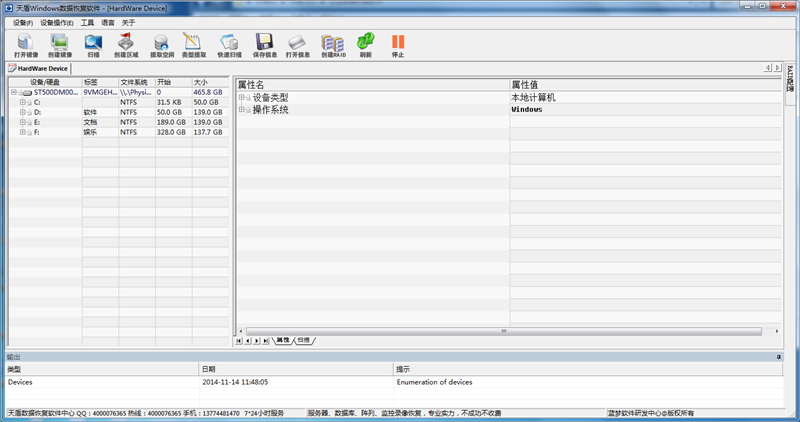
Task: Expand the D: partition node
Action: tap(22, 112)
